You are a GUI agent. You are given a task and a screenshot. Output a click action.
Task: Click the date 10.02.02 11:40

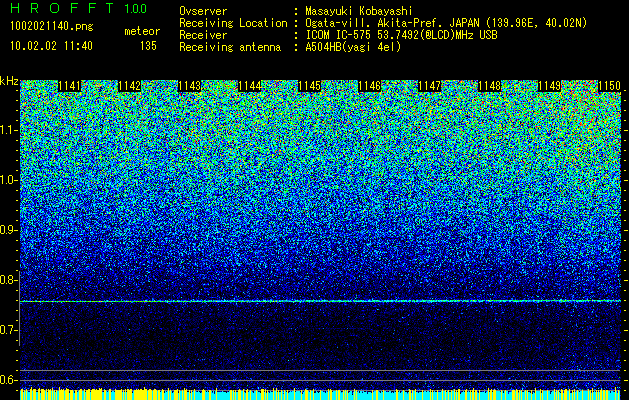click(51, 46)
